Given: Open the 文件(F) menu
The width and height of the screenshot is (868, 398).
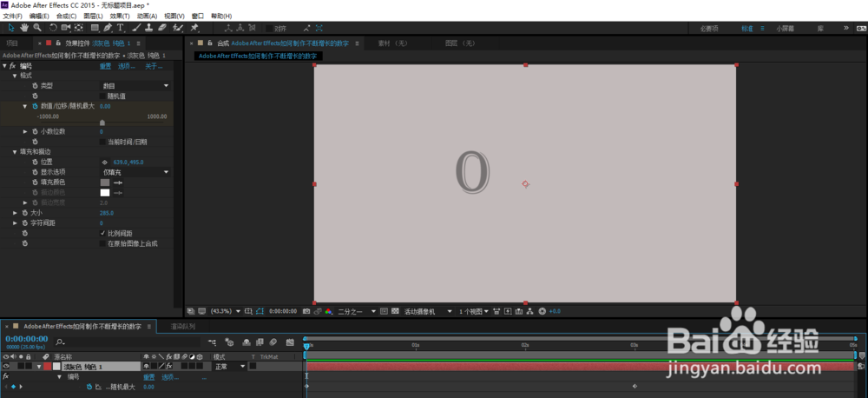Looking at the screenshot, I should coord(12,16).
